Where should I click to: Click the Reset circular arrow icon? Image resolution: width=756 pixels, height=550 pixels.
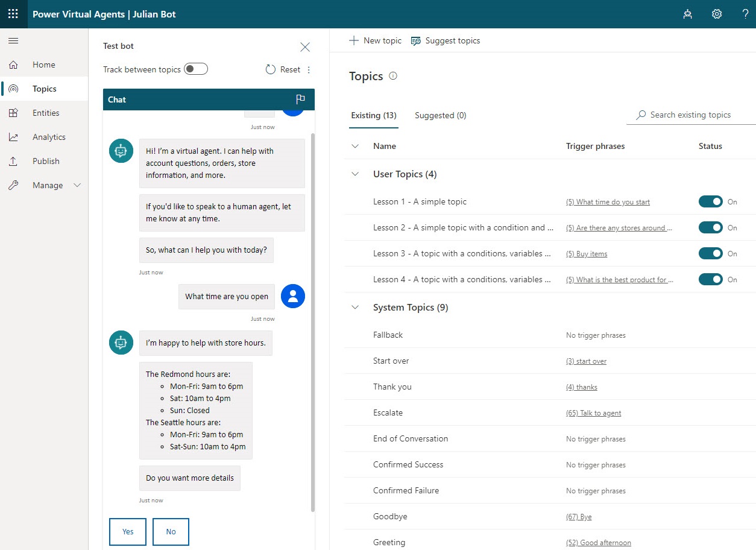[x=271, y=70]
